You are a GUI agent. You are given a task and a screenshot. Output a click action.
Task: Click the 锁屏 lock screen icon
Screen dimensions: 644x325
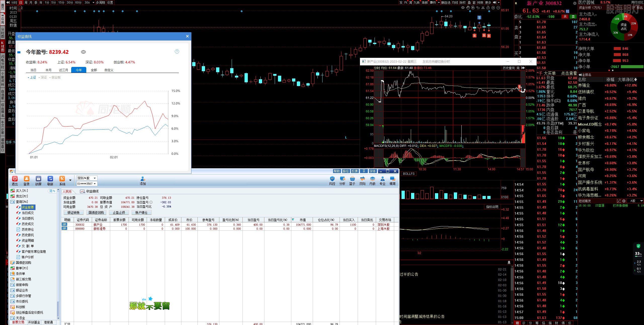(38, 181)
